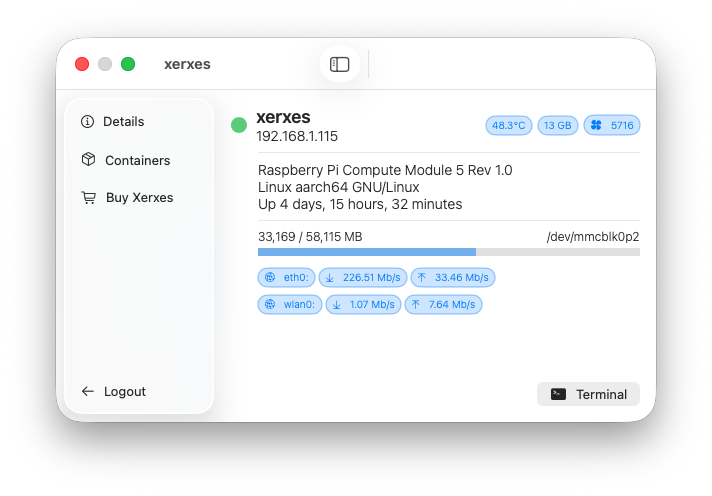Click the 33.46 Mb/s upload rate
Image resolution: width=712 pixels, height=496 pixels.
461,278
